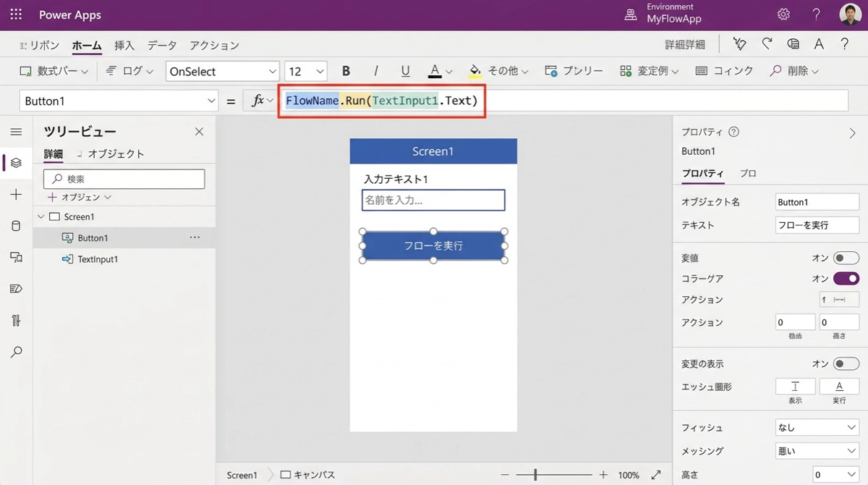
Task: Collapse the Screen1 tree node
Action: pos(41,216)
